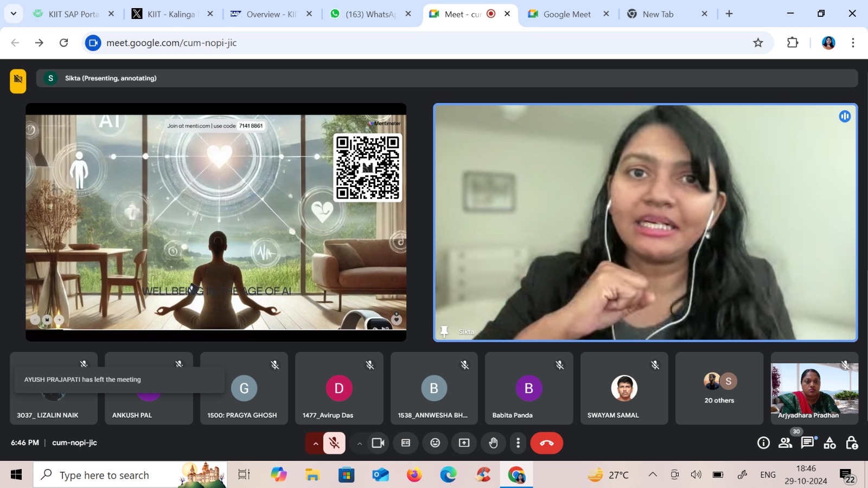Open the meeting details info icon
Screen dimensions: 868x488
click(763, 443)
